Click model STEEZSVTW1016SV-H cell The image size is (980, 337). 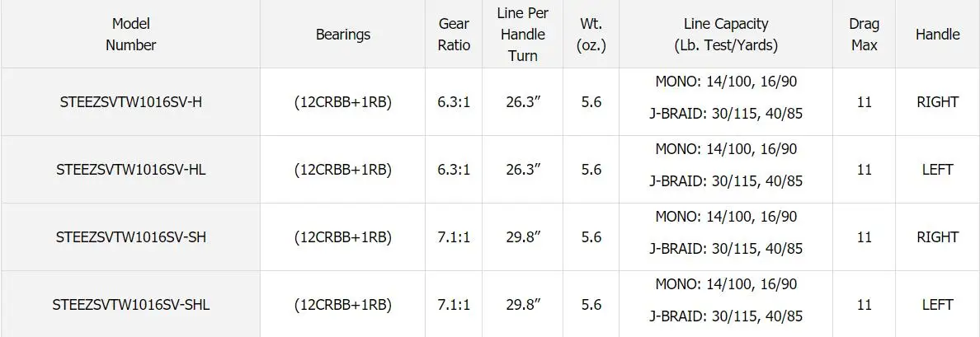pos(130,101)
